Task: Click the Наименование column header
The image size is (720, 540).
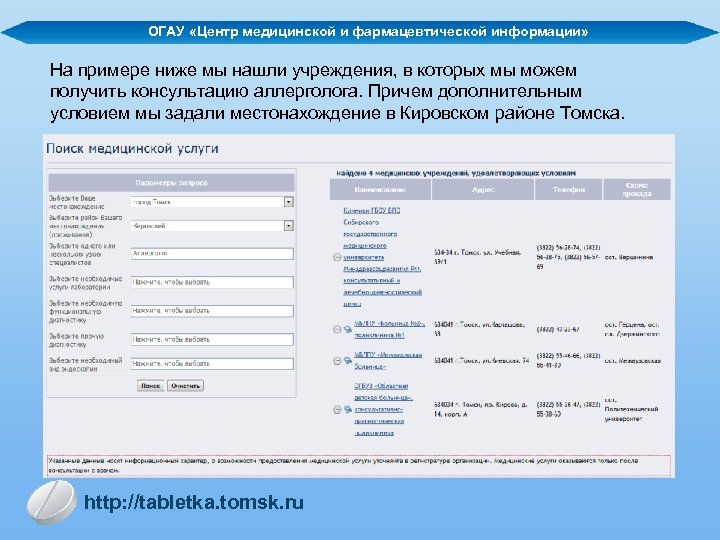Action: click(380, 190)
